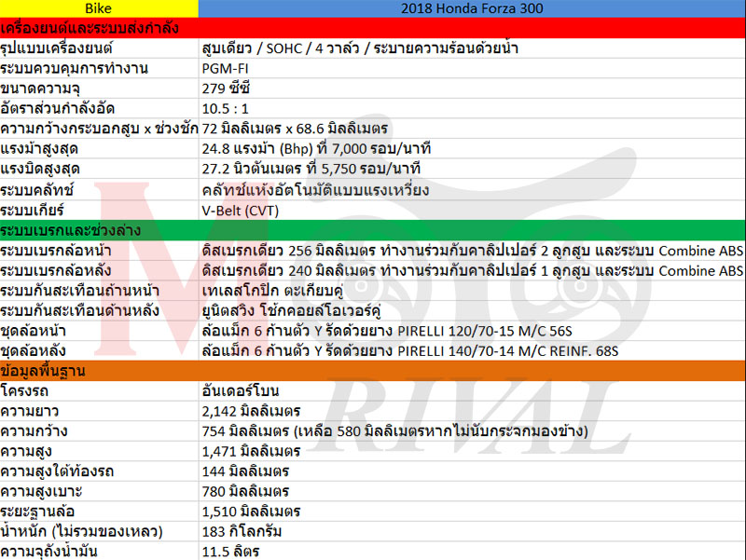Viewport: 746px width, 560px height.
Task: Click the green section header "ระบบเบรกและช่วงล่าง"
Action: coord(373,230)
